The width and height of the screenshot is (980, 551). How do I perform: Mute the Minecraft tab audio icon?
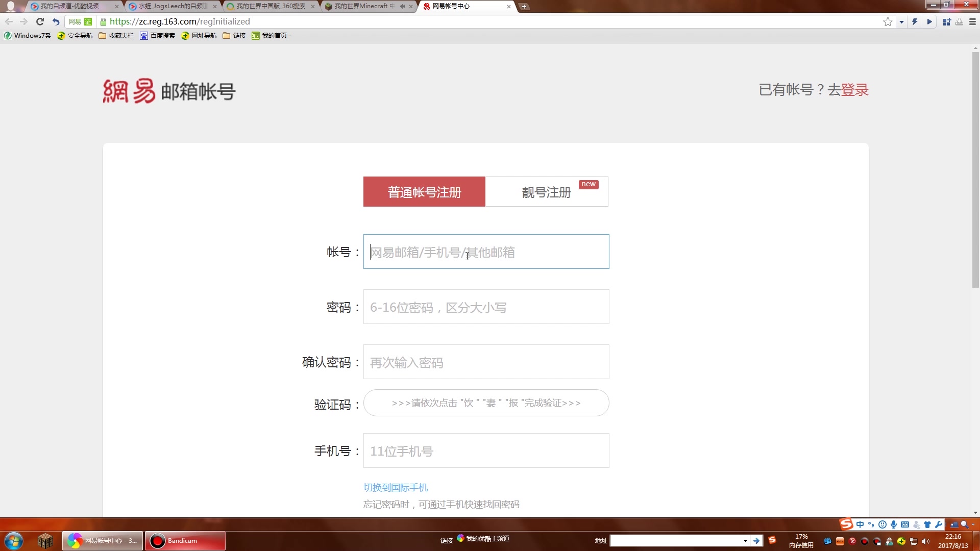(403, 6)
